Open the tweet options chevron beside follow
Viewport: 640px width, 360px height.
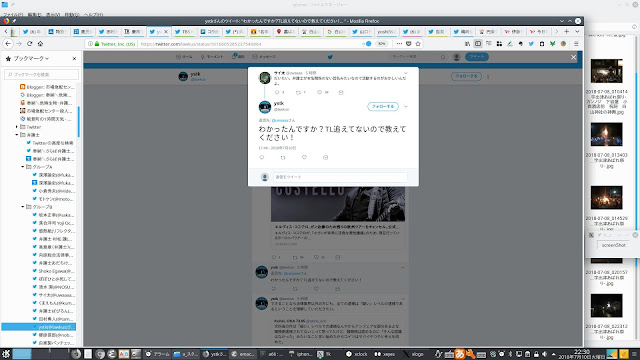tap(406, 107)
